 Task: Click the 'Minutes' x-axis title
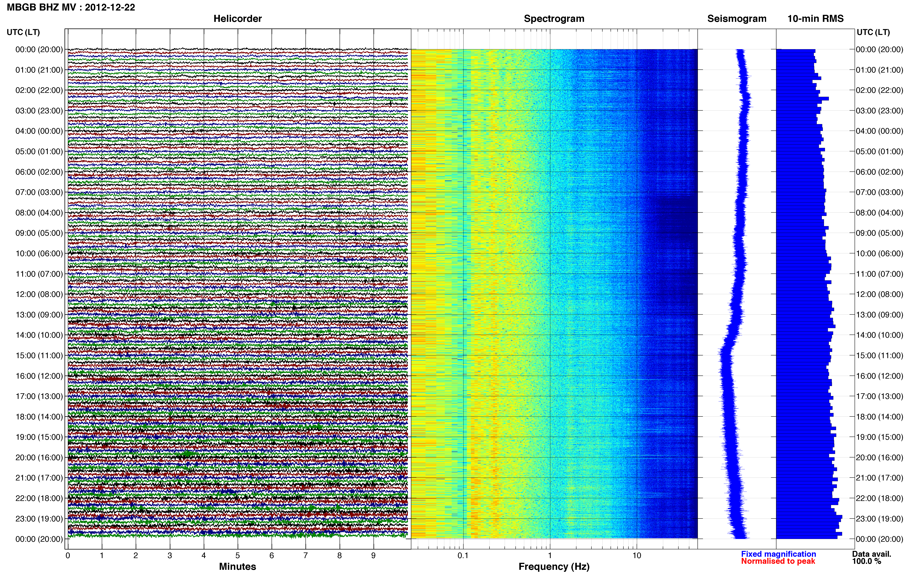tap(238, 566)
